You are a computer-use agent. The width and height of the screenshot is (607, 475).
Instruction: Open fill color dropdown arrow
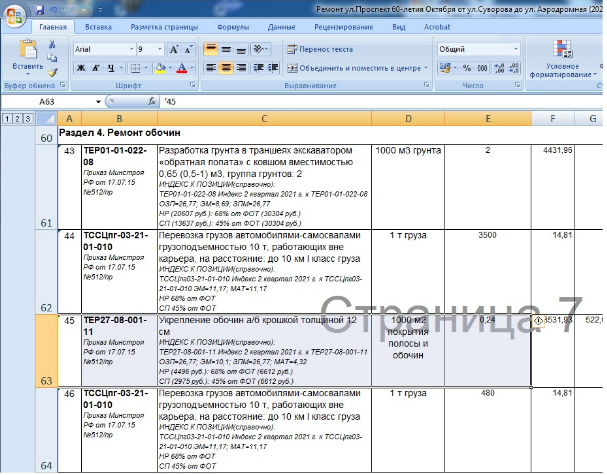tap(170, 68)
